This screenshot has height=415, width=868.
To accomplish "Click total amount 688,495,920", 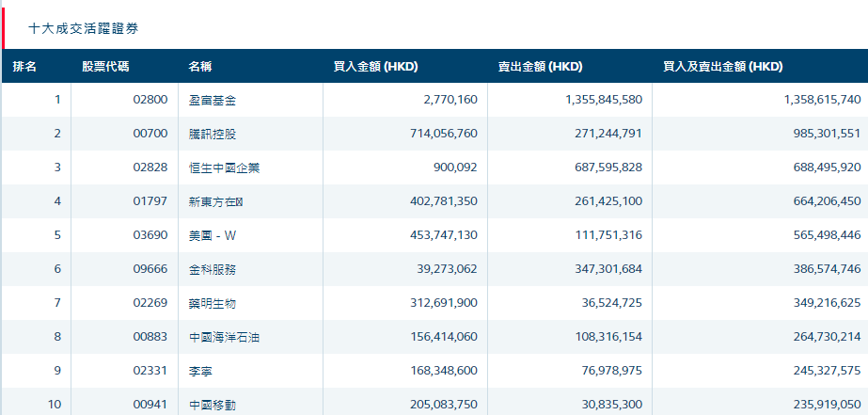I will [828, 168].
